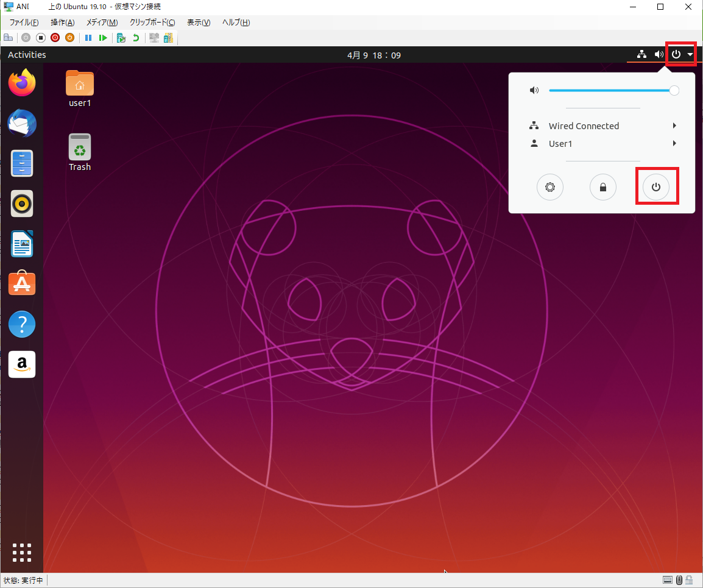
Task: Click the network icon in top bar
Action: pyautogui.click(x=642, y=54)
